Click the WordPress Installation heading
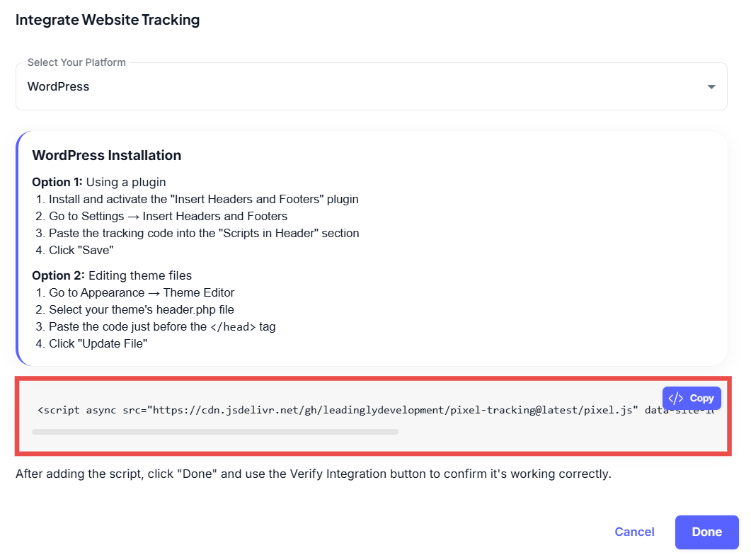The image size is (751, 560). [x=107, y=155]
